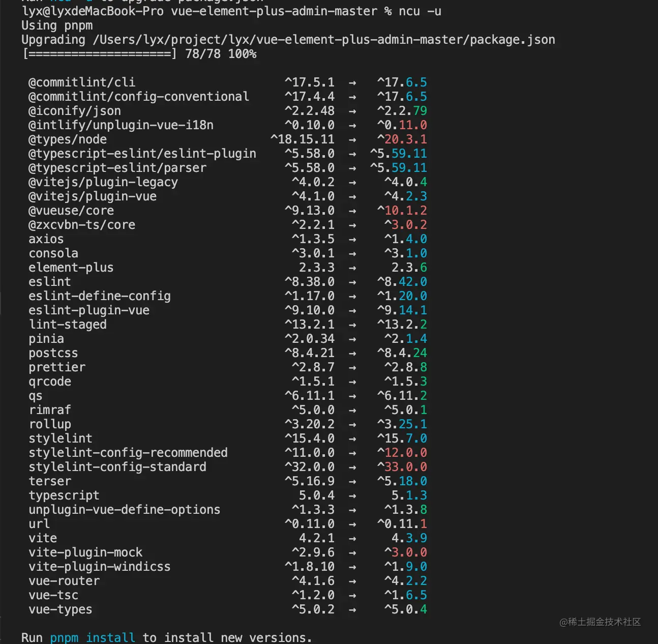
Task: Click '@vitejs/plugin-legacy' package name
Action: click(103, 182)
